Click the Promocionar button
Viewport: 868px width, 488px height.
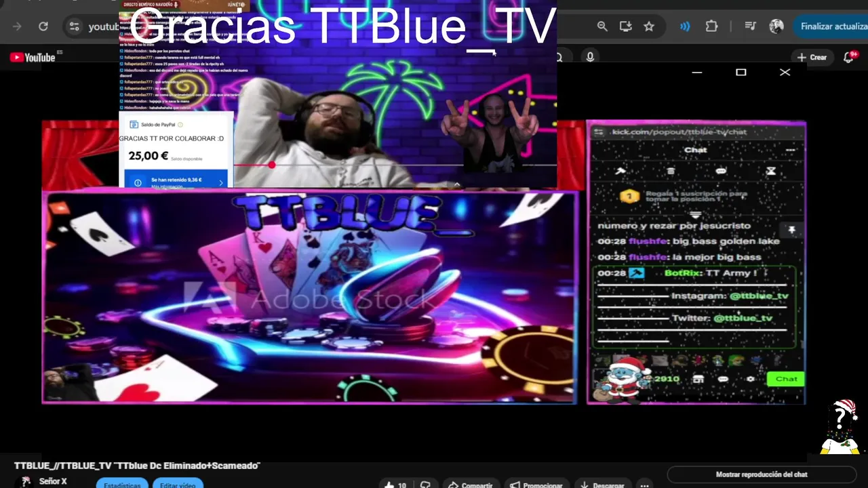click(536, 485)
